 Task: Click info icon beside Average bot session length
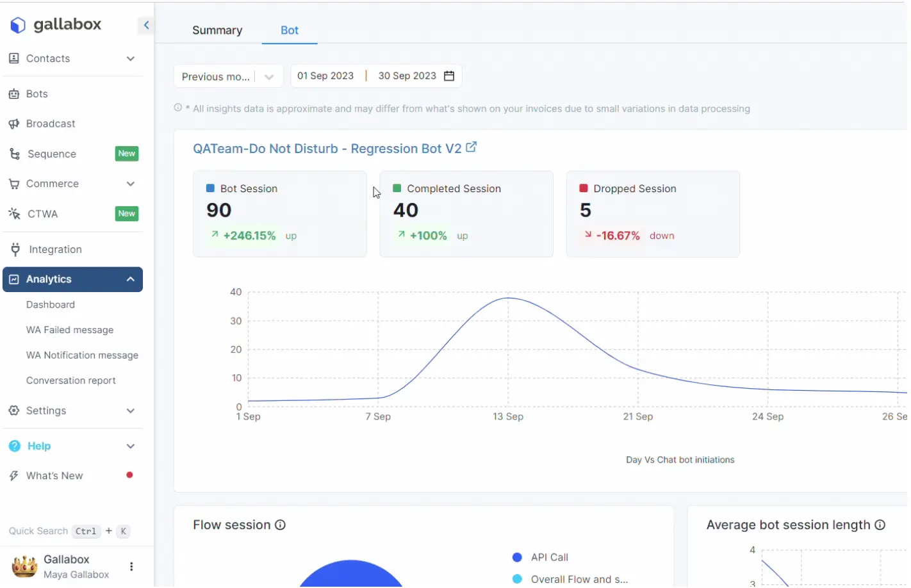tap(880, 525)
